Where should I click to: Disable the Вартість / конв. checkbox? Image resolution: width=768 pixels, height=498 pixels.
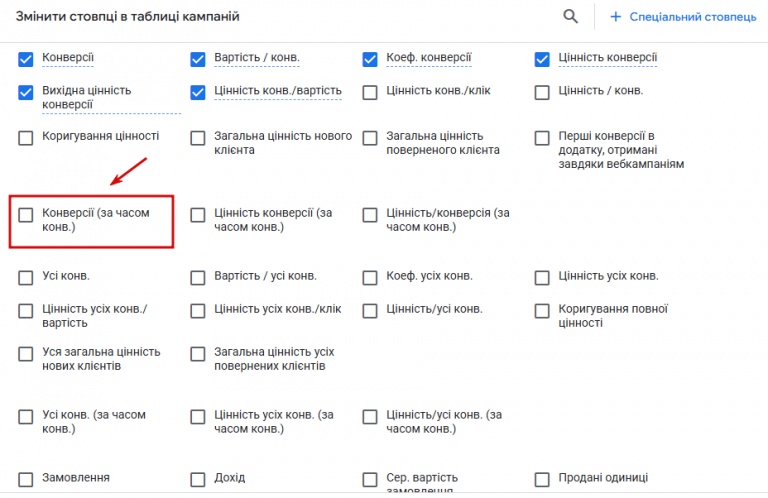click(198, 59)
